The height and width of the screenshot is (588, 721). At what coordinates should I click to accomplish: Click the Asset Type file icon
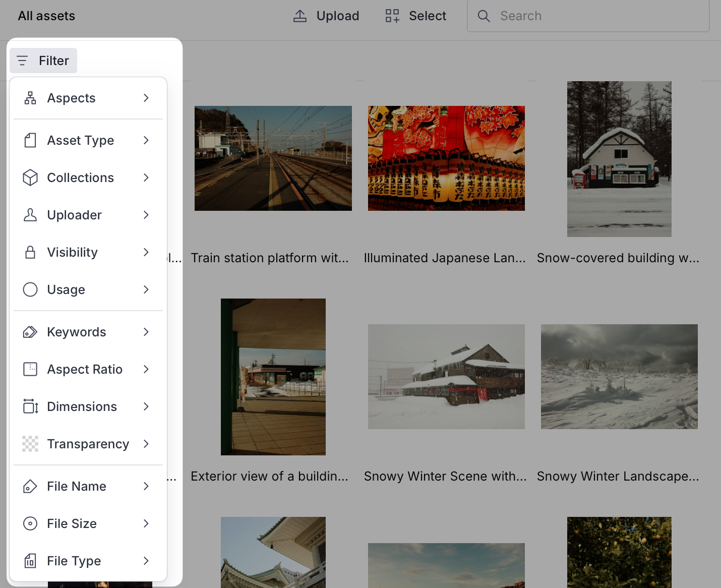pyautogui.click(x=30, y=140)
